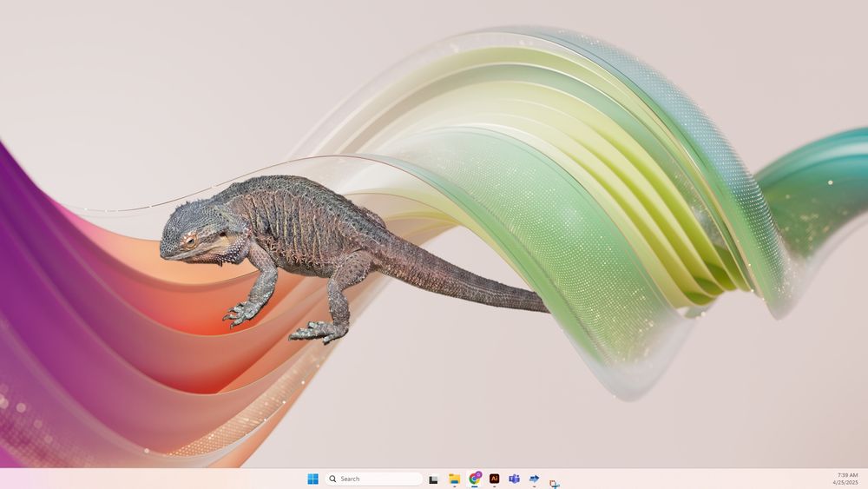Open Task View from the taskbar
The width and height of the screenshot is (868, 489).
pos(434,479)
